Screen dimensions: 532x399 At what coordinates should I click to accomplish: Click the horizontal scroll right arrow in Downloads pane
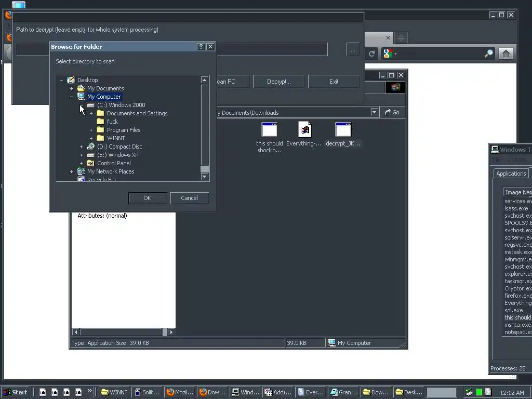tap(171, 332)
